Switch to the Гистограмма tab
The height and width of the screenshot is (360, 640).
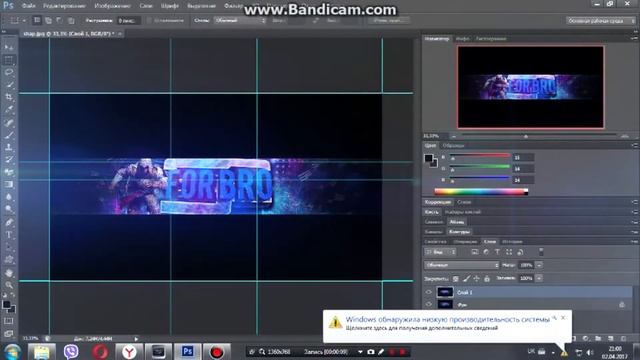[x=491, y=39]
